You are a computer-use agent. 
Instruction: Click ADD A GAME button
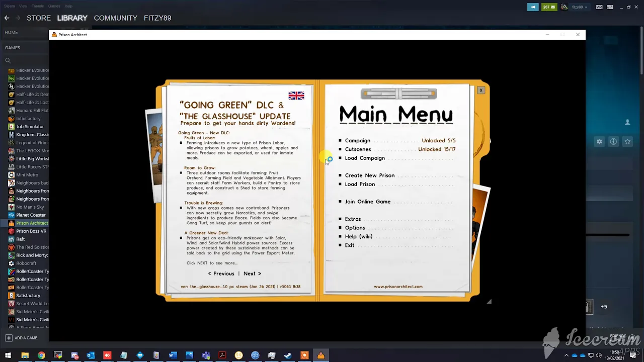pyautogui.click(x=22, y=338)
